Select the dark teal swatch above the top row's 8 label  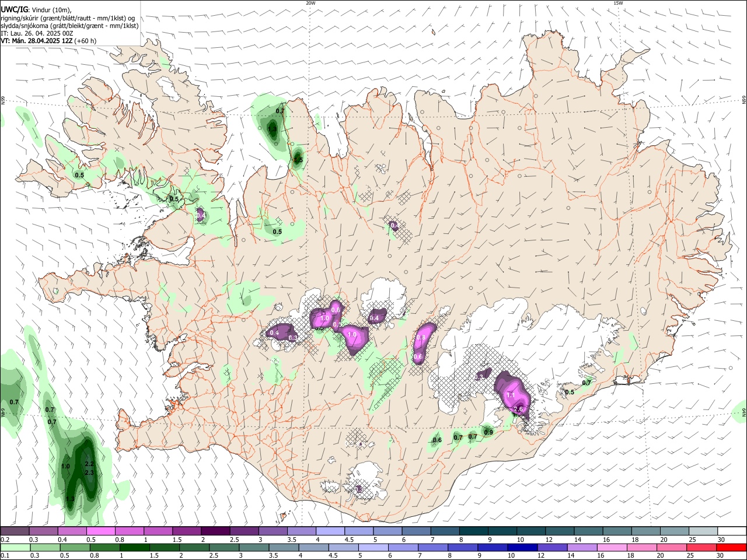coord(474,531)
